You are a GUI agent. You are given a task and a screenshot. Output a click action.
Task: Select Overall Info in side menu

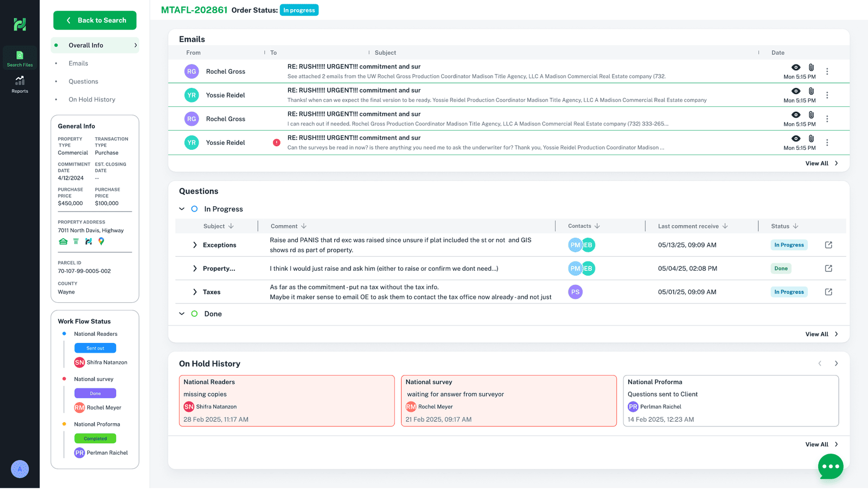point(95,45)
